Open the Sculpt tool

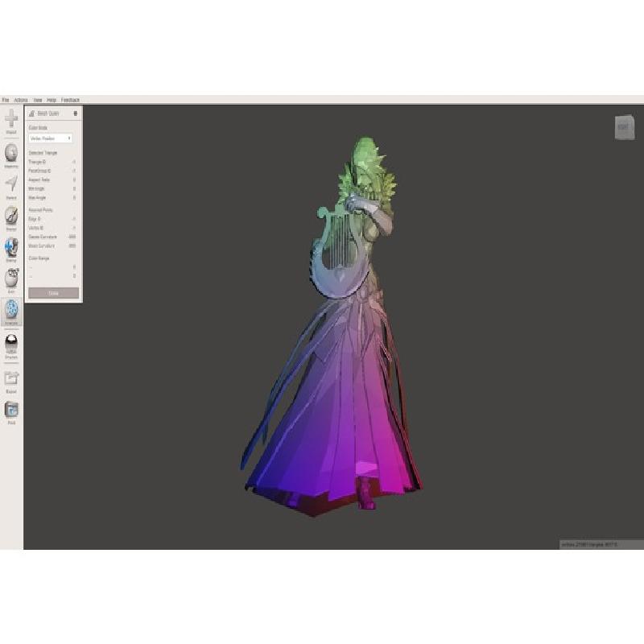click(x=11, y=217)
